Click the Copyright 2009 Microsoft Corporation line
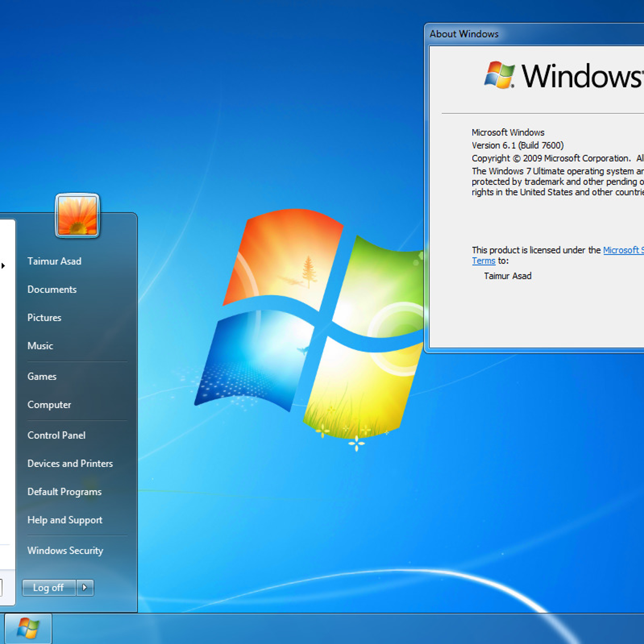 click(557, 158)
